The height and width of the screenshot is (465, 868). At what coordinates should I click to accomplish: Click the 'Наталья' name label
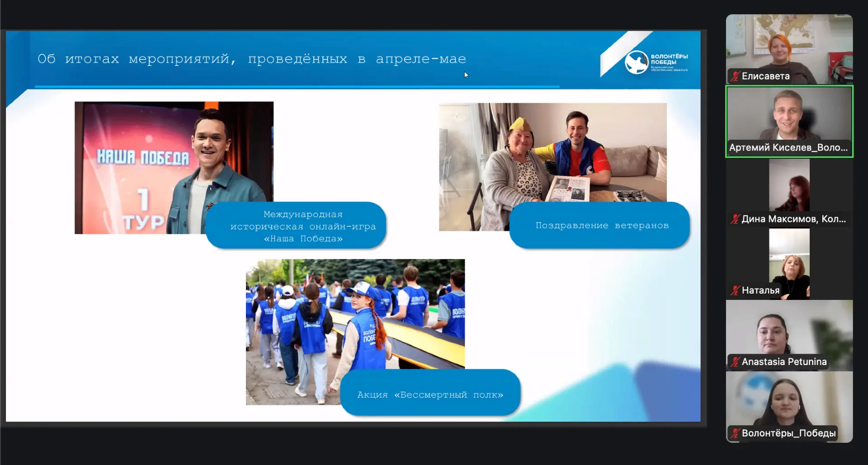click(x=761, y=290)
